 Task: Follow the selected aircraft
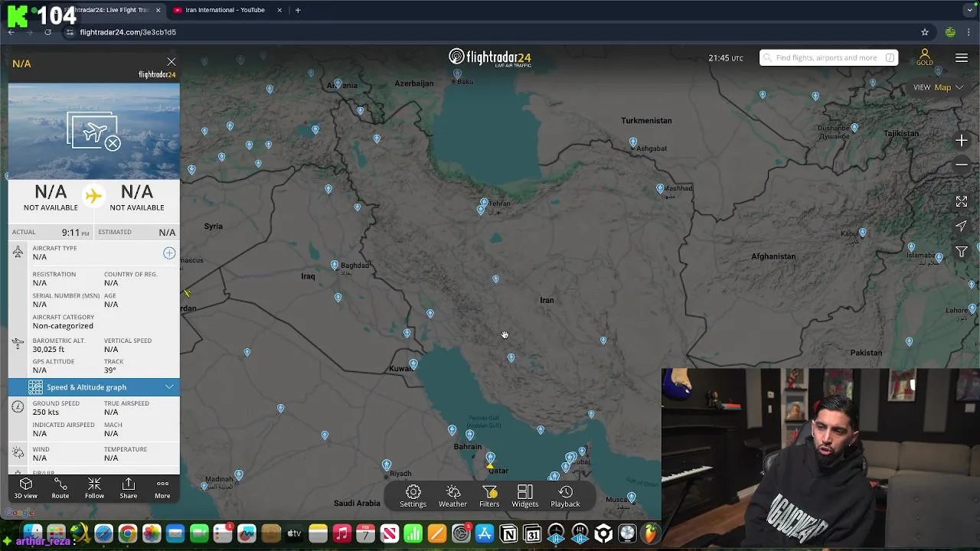click(94, 488)
